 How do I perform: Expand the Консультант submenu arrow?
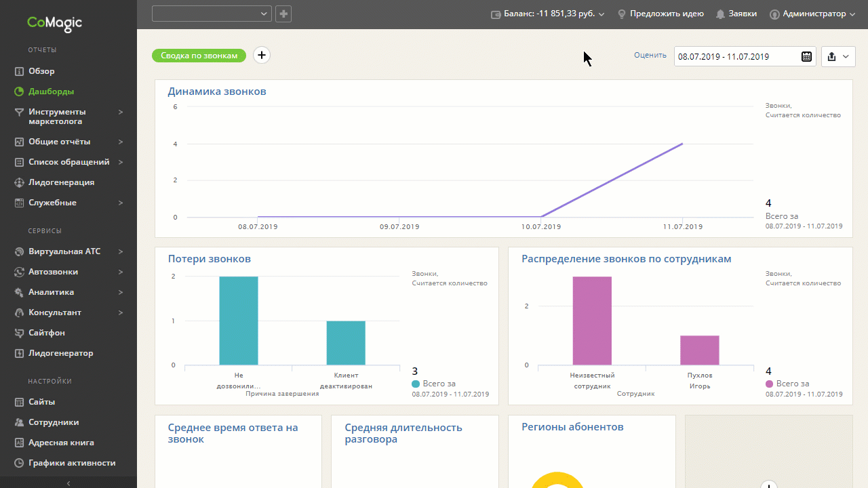pyautogui.click(x=121, y=312)
